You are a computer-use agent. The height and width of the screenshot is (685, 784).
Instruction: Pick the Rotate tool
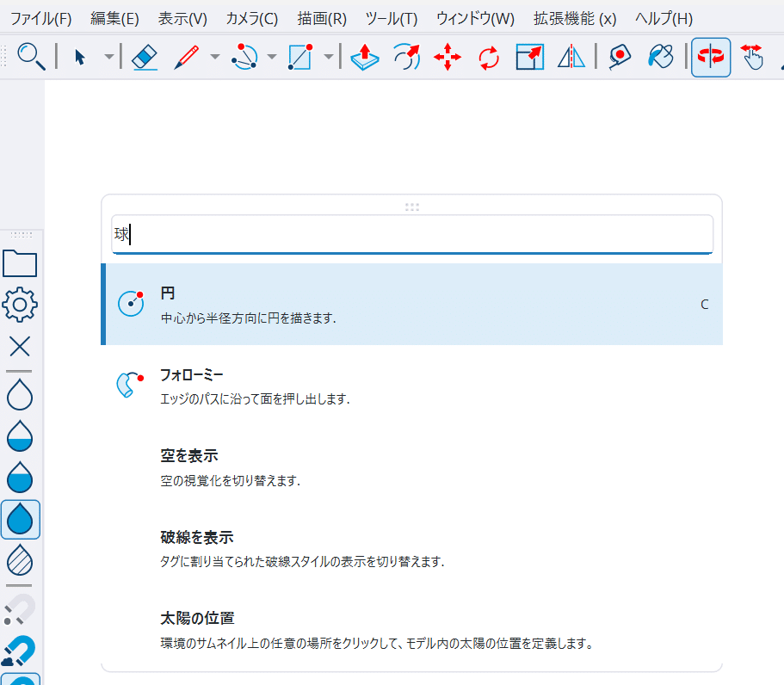pyautogui.click(x=489, y=58)
